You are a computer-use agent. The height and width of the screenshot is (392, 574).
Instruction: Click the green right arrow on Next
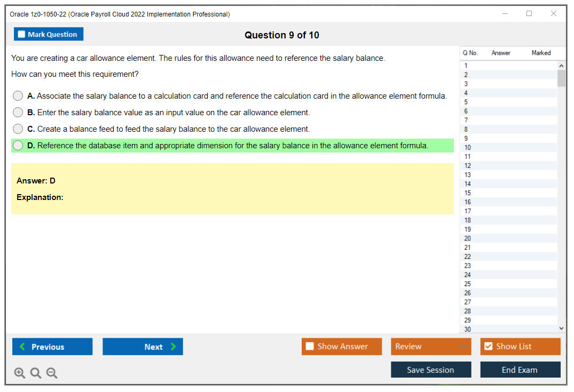click(174, 347)
